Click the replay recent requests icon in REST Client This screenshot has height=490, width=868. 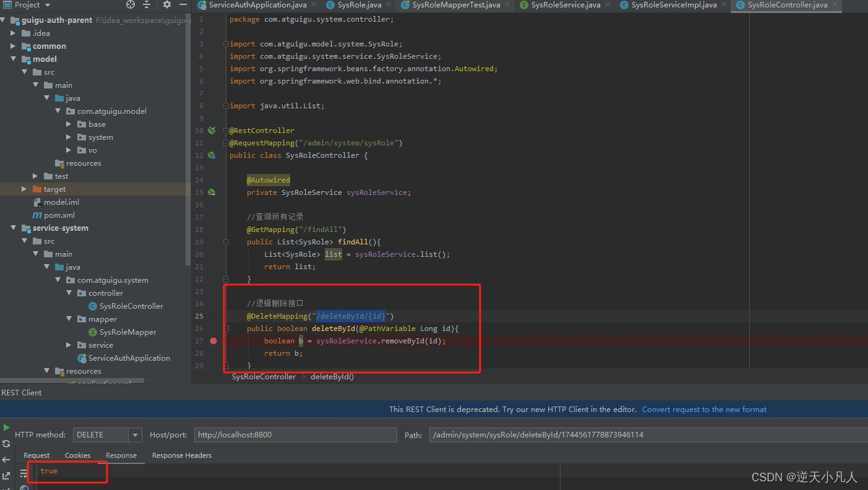click(x=6, y=444)
